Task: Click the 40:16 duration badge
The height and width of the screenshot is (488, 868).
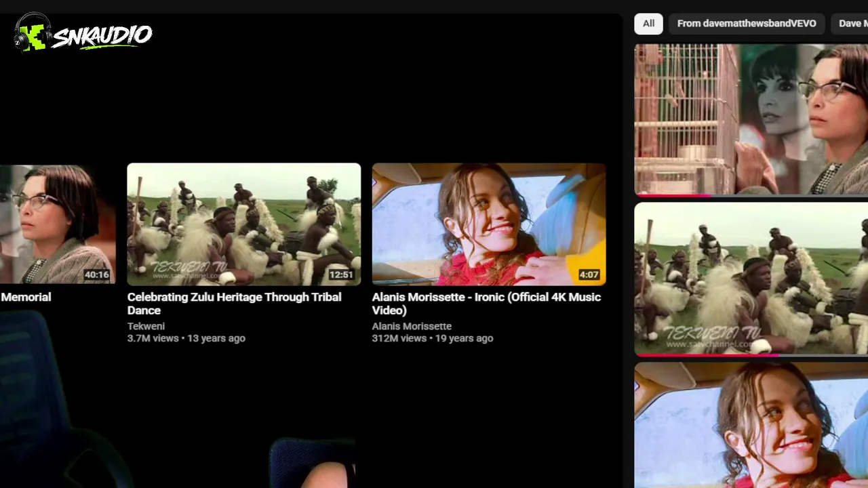Action: coord(96,274)
